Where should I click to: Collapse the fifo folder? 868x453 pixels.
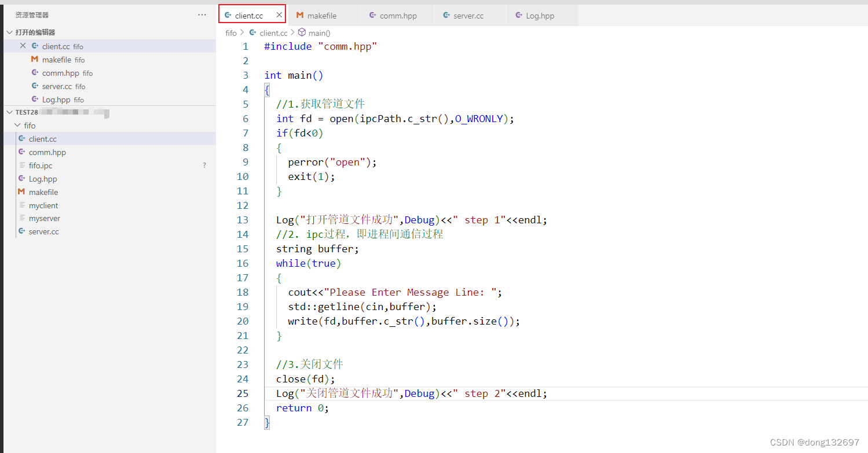click(x=17, y=126)
